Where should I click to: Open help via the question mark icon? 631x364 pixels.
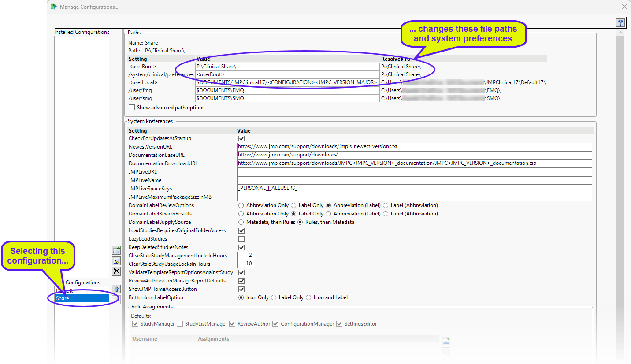(x=620, y=22)
